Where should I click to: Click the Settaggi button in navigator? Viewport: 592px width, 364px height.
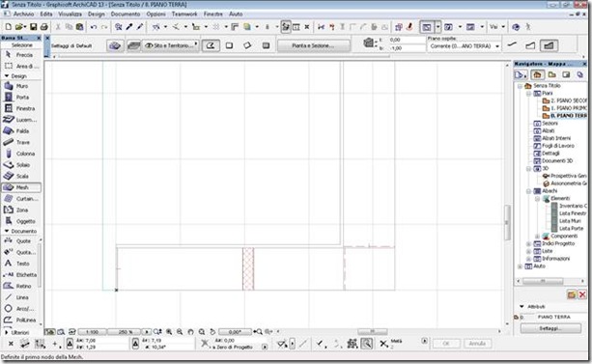[x=550, y=328]
